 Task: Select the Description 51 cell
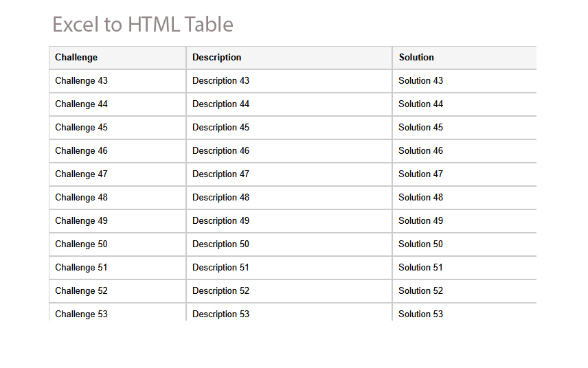coord(289,268)
